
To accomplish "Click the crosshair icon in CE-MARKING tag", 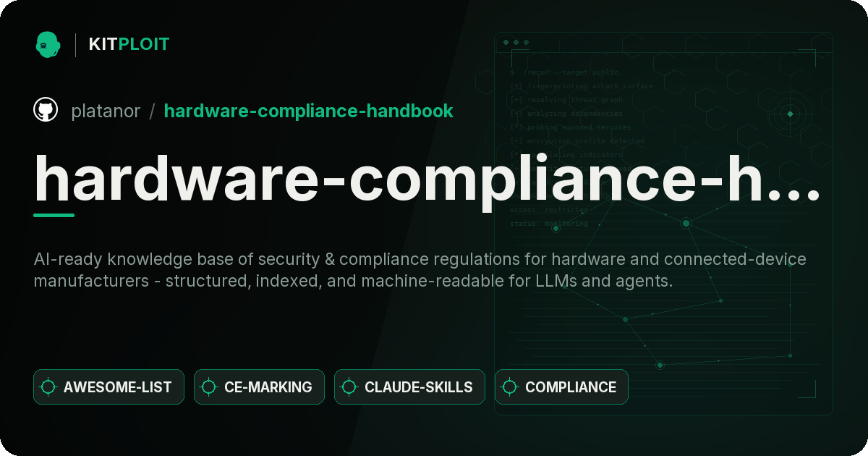I will (x=209, y=387).
